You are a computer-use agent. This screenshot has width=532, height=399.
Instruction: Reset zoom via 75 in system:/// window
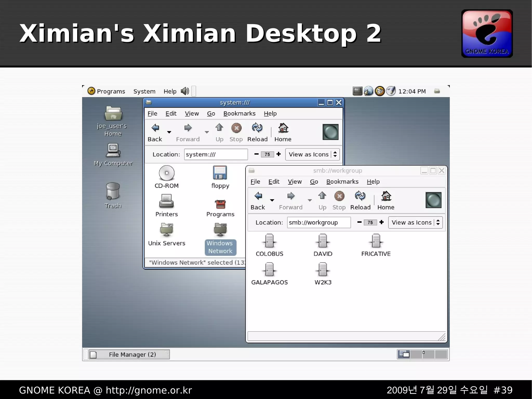[267, 154]
